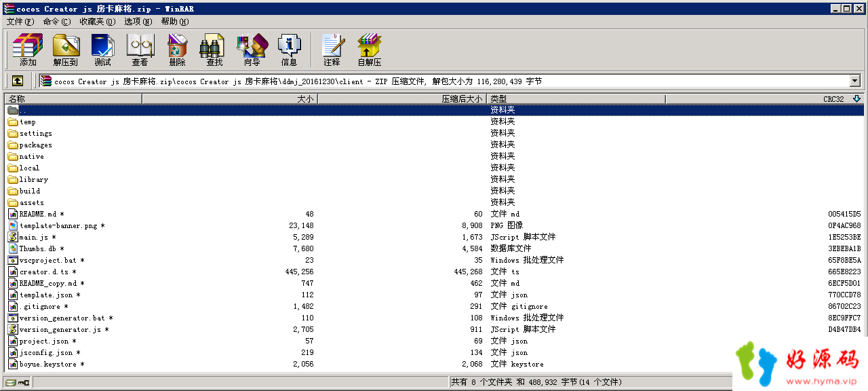Select the template.json file row
Viewport: 868px width, 391px height.
(434, 295)
